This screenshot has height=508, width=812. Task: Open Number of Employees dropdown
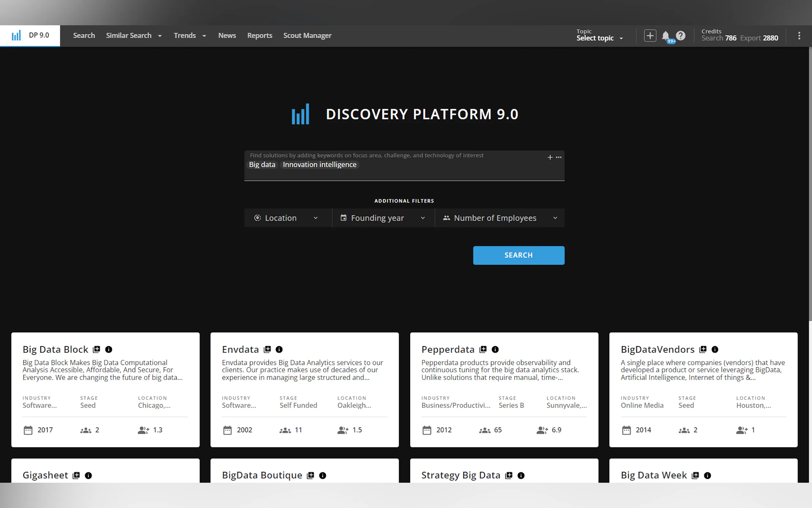pyautogui.click(x=499, y=218)
